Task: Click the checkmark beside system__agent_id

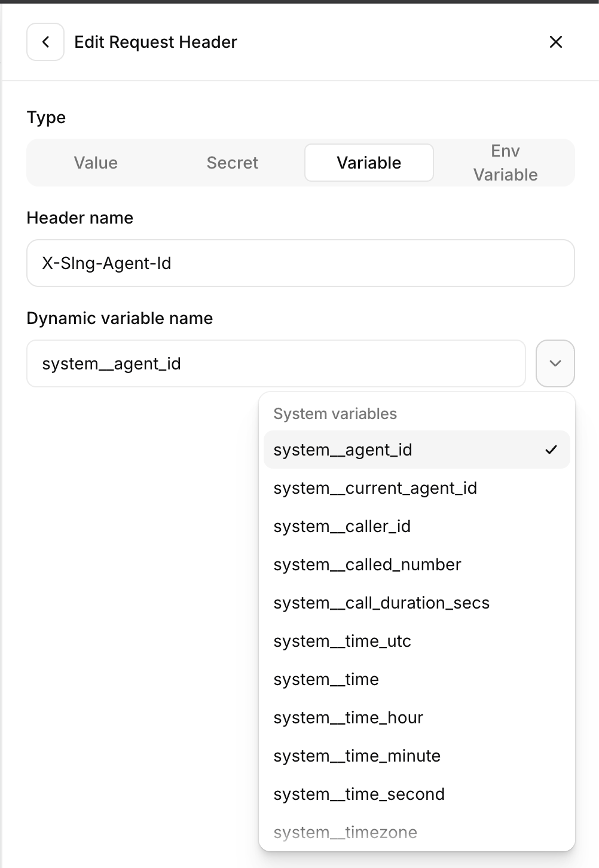Action: click(x=551, y=450)
